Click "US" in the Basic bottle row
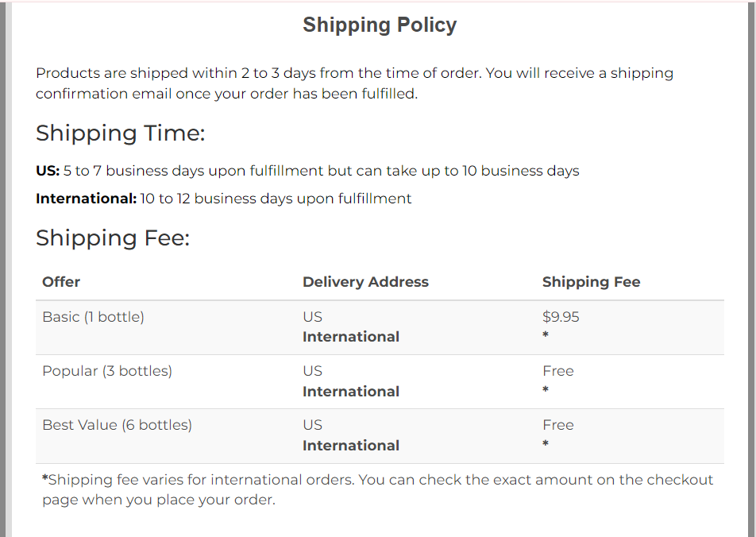This screenshot has width=756, height=537. (312, 317)
